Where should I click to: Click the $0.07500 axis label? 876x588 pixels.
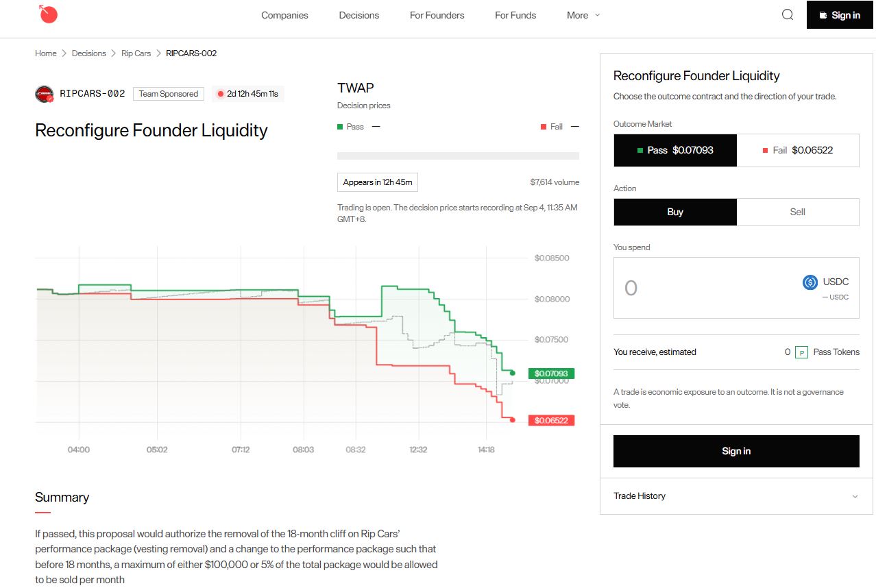pos(552,340)
